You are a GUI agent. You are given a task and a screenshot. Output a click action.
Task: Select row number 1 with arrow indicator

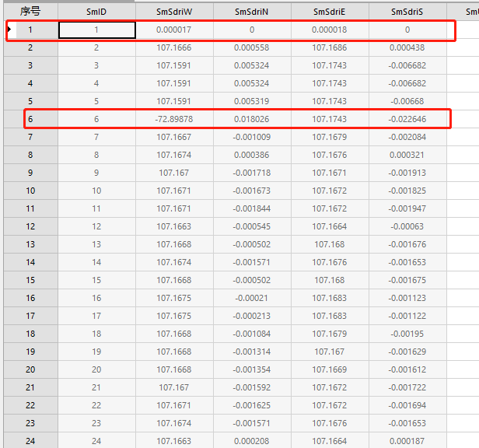click(30, 30)
